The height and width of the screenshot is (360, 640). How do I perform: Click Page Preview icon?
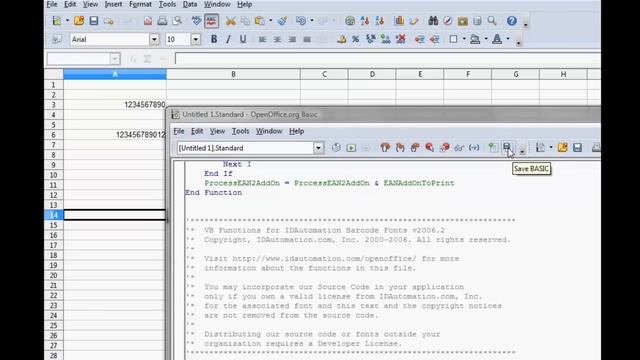pyautogui.click(x=177, y=21)
